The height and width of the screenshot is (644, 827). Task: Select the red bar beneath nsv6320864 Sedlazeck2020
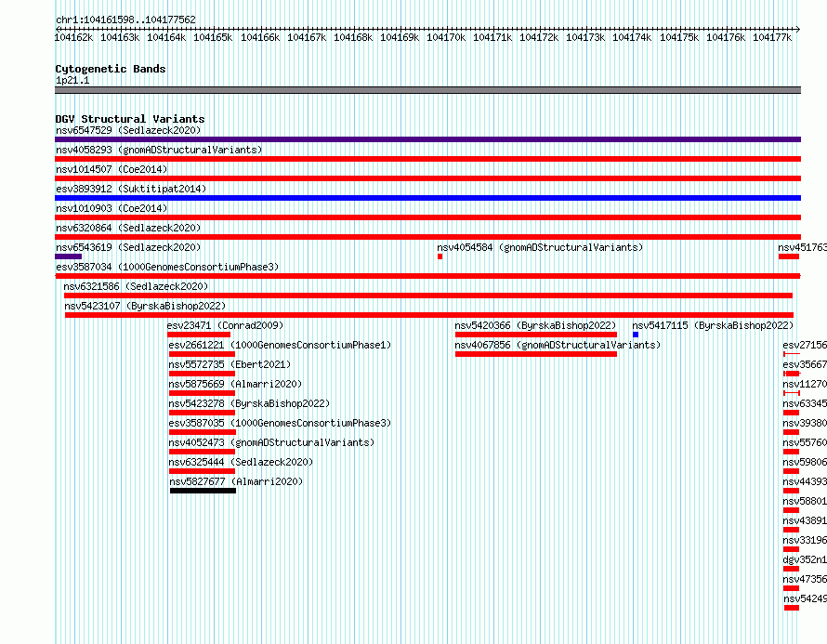coord(427,237)
